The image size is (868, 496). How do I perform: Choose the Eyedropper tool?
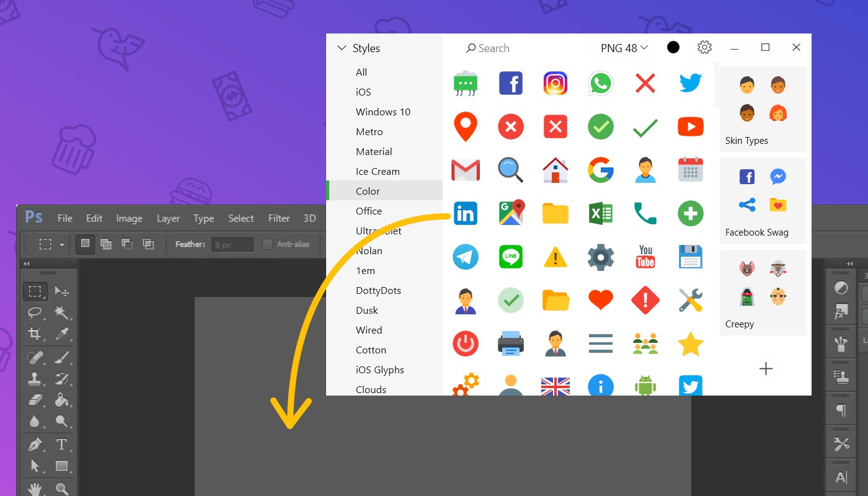pos(61,334)
